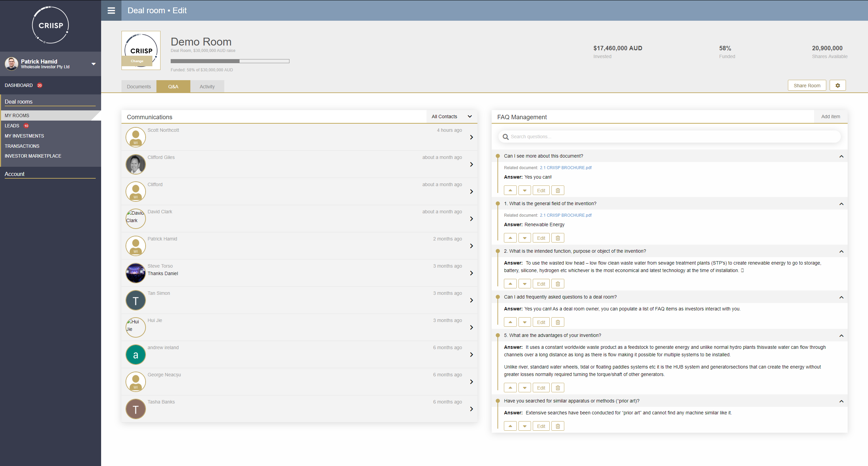The height and width of the screenshot is (466, 868).
Task: Delete the 'Can I see more' FAQ
Action: (558, 191)
